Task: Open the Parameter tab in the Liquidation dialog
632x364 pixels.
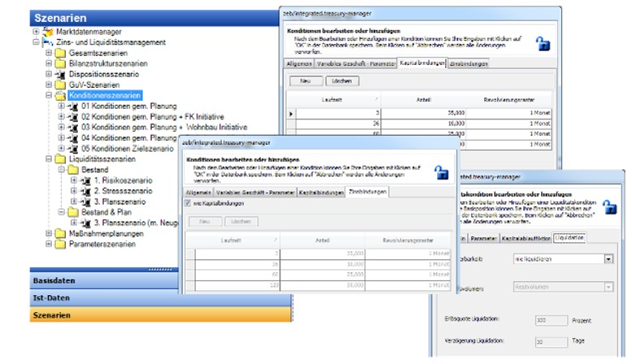Action: [483, 238]
